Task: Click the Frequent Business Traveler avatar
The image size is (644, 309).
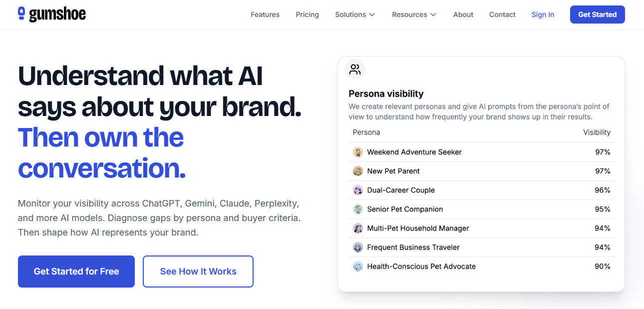Action: point(358,247)
